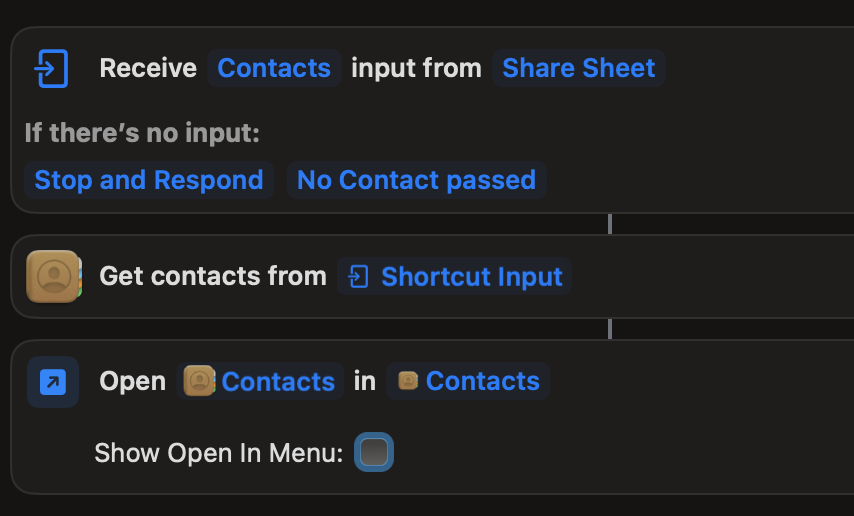The image size is (854, 516).
Task: Click the small icon inside Shortcut Input token
Action: [360, 277]
